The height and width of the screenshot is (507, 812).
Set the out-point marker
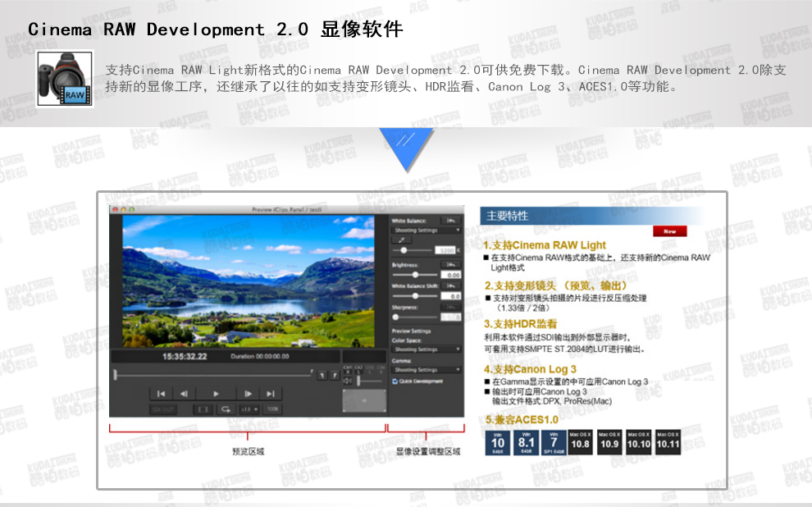pos(335,375)
